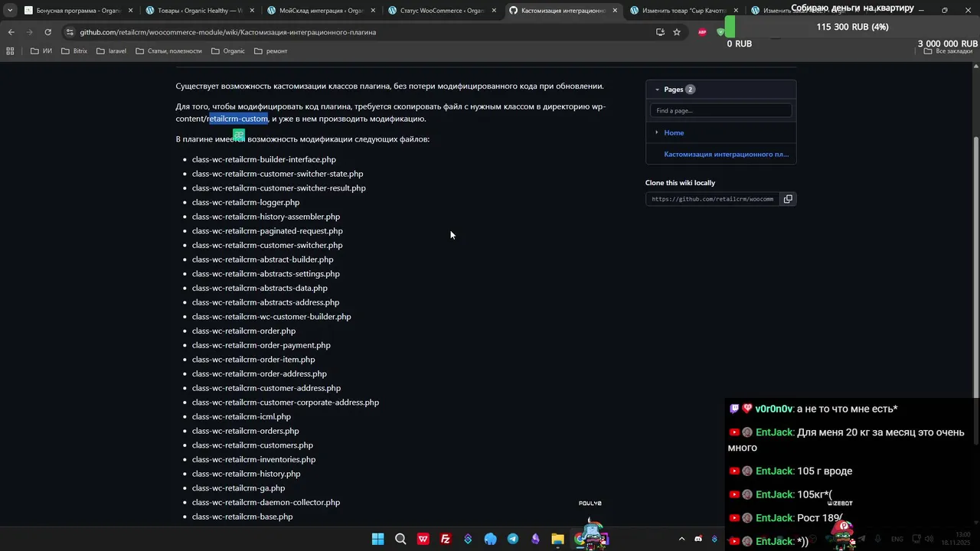
Task: Click class-wc-retailcrm-daemon-collector.php list item
Action: click(x=266, y=503)
